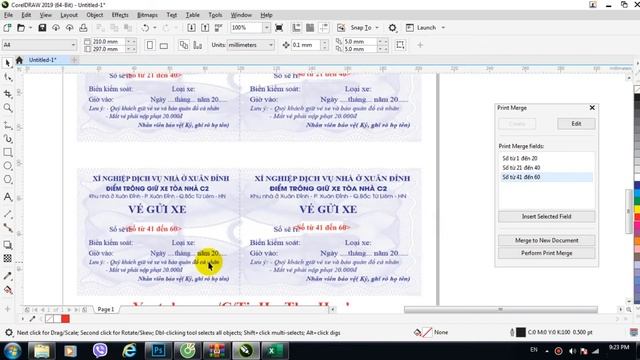This screenshot has width=640, height=360.
Task: Switch to the Untitled-1 document tab
Action: 42,60
